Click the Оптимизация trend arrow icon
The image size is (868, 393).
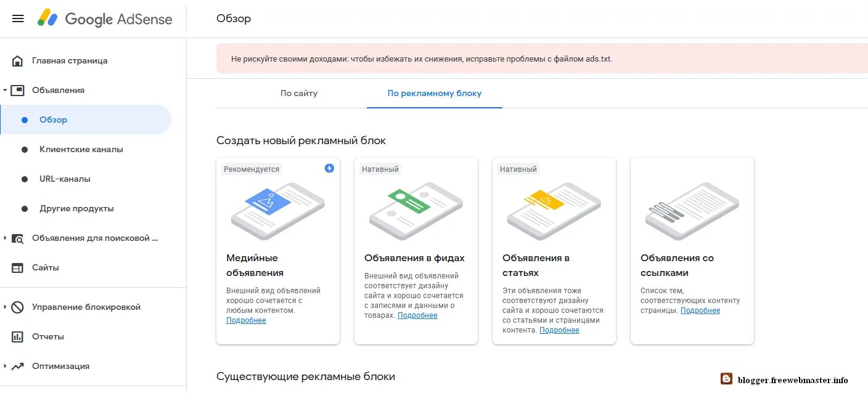17,366
